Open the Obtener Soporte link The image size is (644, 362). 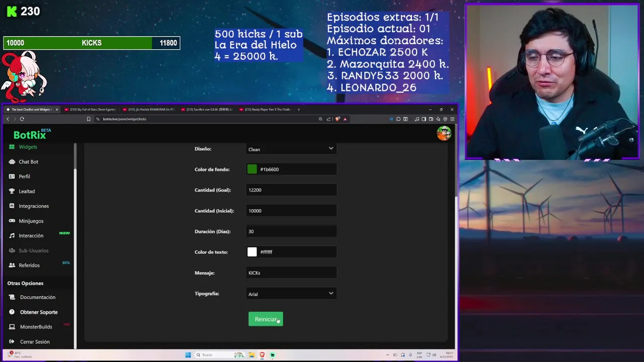[x=39, y=312]
